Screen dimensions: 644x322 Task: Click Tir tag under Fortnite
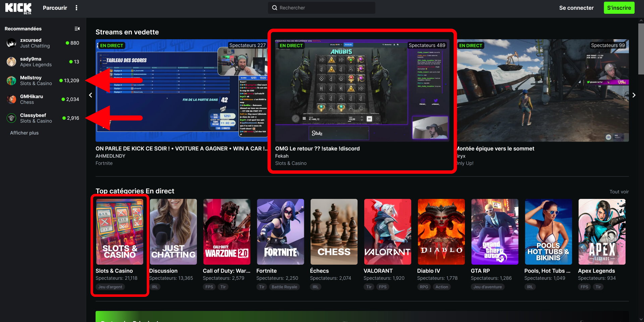(262, 287)
